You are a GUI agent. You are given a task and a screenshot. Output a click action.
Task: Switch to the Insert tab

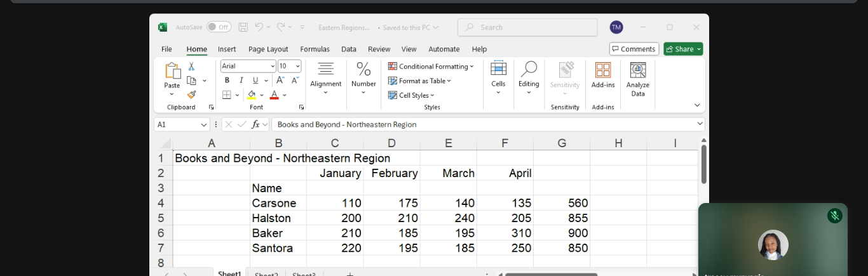[x=227, y=49]
